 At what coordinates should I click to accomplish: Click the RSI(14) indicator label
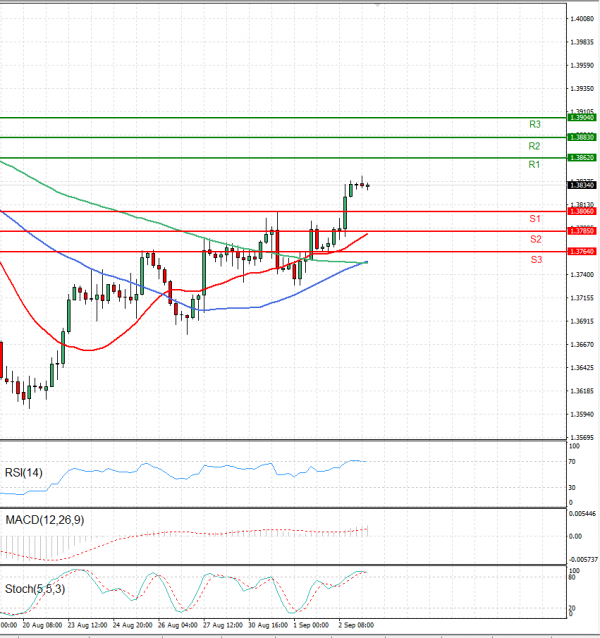[x=24, y=473]
